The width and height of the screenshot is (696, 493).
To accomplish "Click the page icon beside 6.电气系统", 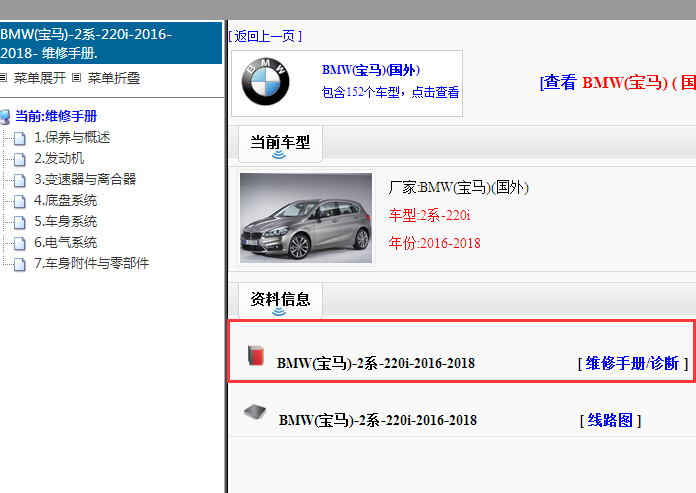I will point(20,243).
